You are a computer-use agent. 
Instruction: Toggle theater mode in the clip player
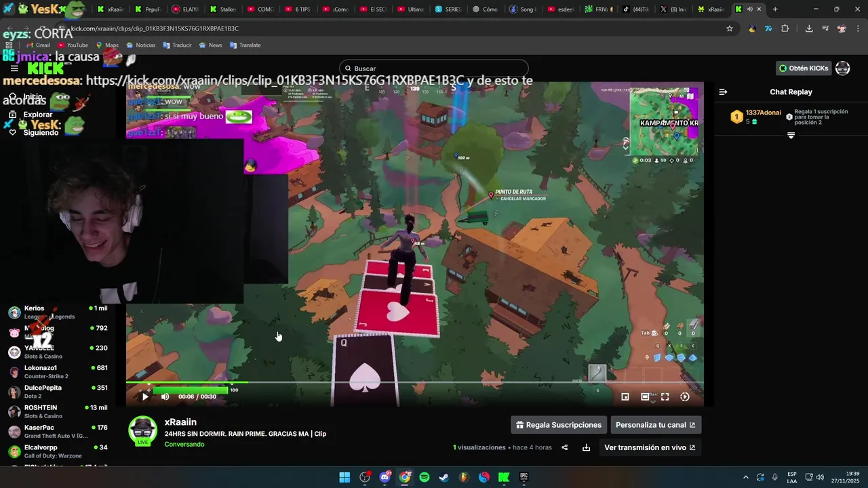[645, 397]
